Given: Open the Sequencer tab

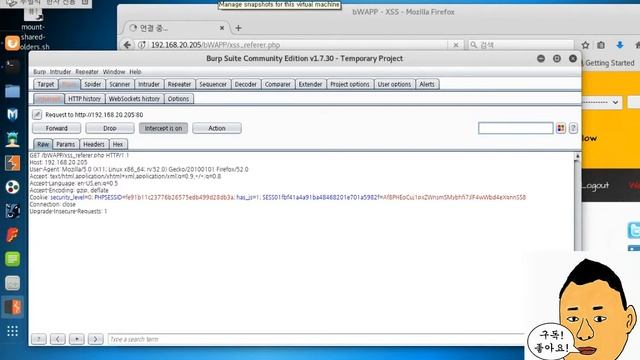Looking at the screenshot, I should tap(213, 84).
